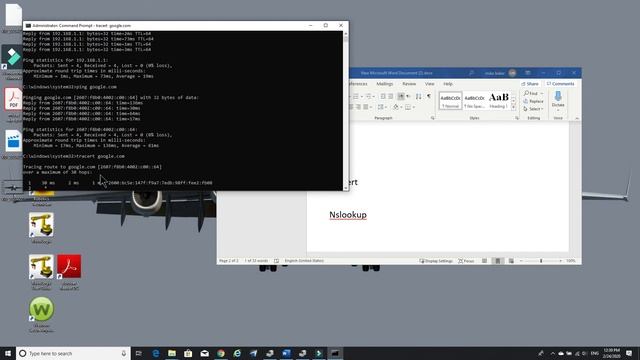Click the taskbar search box
The image size is (640, 360).
coord(73,353)
